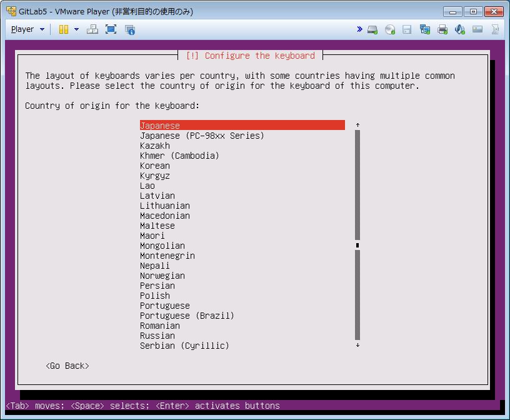
Task: Select Romanian in the list
Action: pyautogui.click(x=160, y=326)
